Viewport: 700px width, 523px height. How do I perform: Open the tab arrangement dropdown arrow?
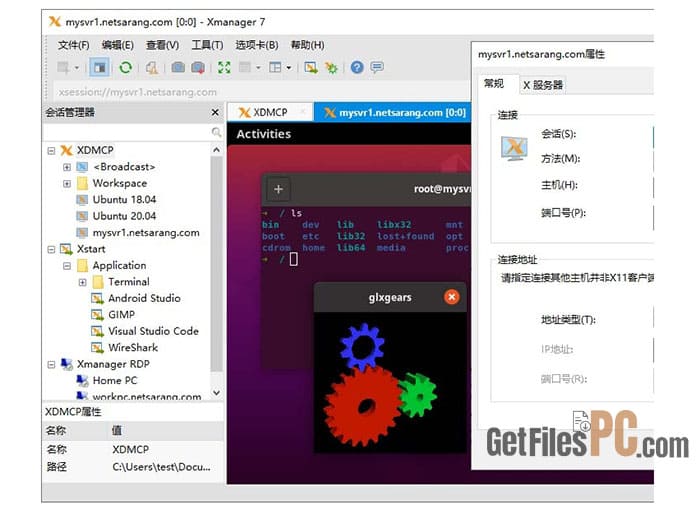tap(289, 68)
